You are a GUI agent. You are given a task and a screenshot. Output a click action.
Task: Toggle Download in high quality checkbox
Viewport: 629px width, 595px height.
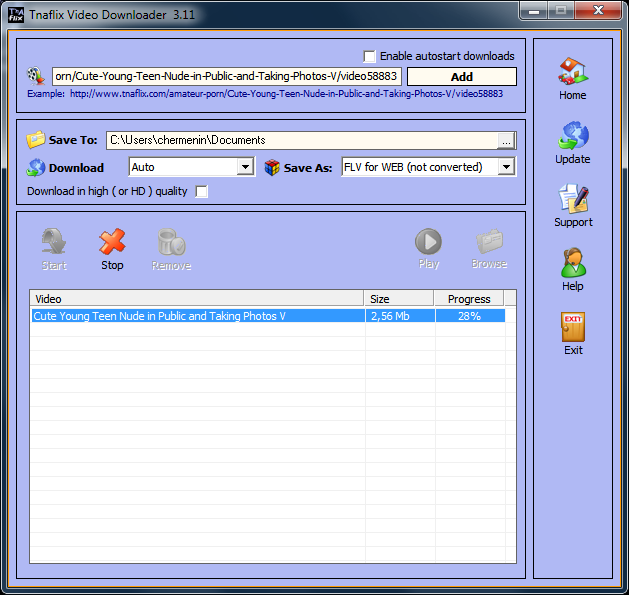201,191
